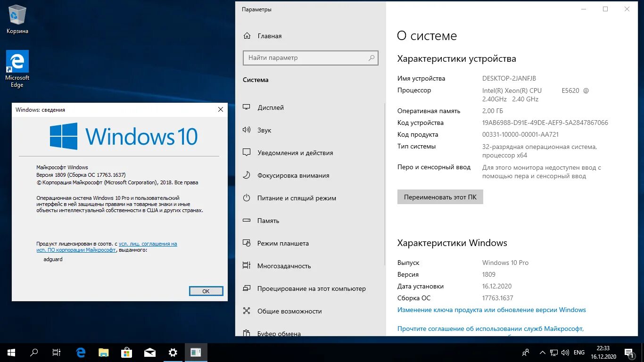Open Microsoft Store from the taskbar
The width and height of the screenshot is (644, 362).
pyautogui.click(x=127, y=353)
